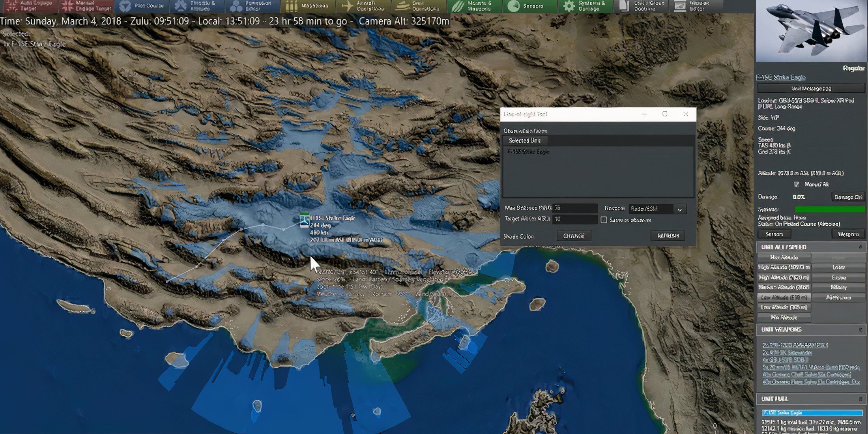Select the F-15E Strike Eagle map unit icon
Image resolution: width=868 pixels, height=434 pixels.
click(304, 221)
